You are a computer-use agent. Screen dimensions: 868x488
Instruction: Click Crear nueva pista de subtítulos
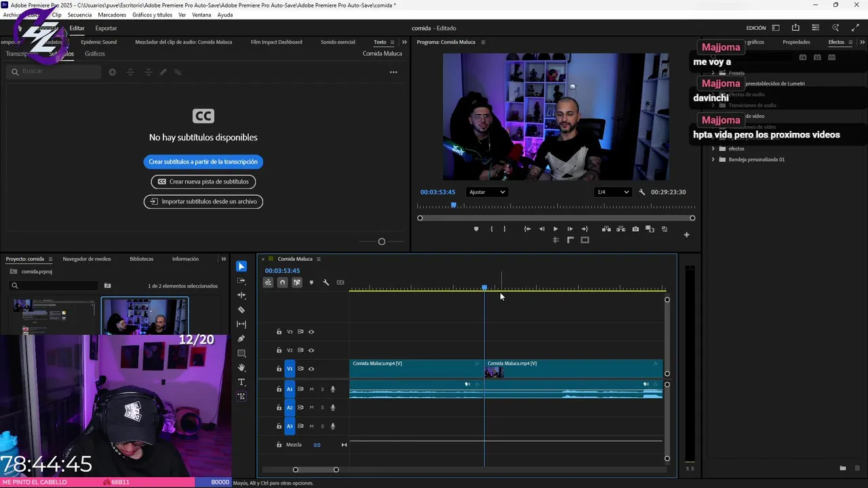click(x=203, y=182)
